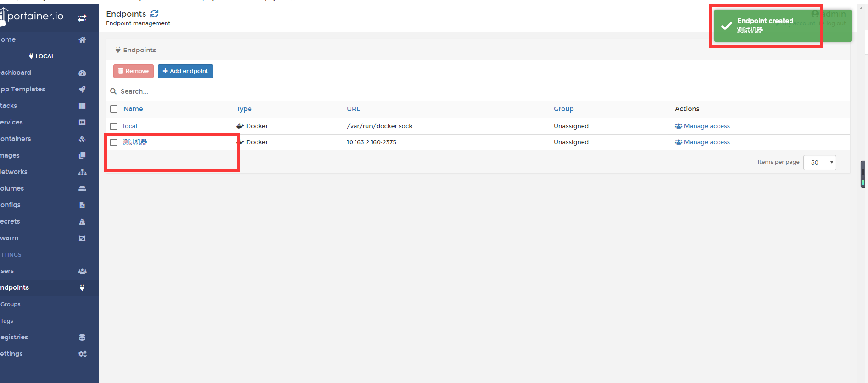This screenshot has width=868, height=383.
Task: Click the App Templates rocket icon
Action: click(82, 90)
